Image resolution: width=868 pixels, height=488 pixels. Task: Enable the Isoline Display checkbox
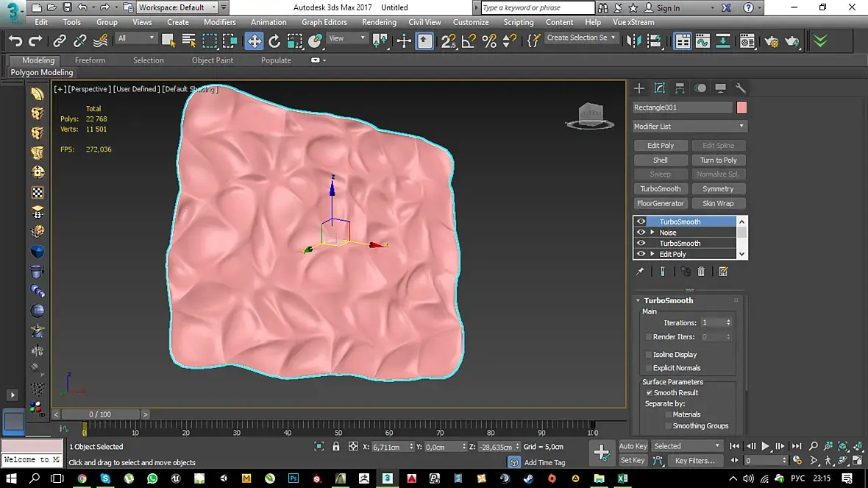coord(648,355)
